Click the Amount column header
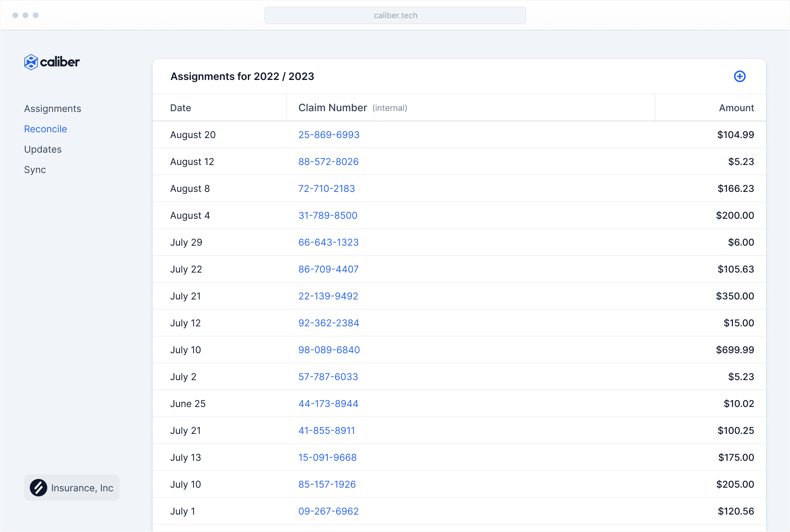Image resolution: width=790 pixels, height=532 pixels. pyautogui.click(x=736, y=108)
